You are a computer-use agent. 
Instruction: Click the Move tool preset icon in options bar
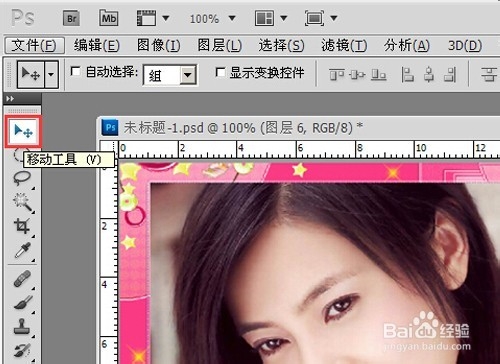[x=31, y=74]
